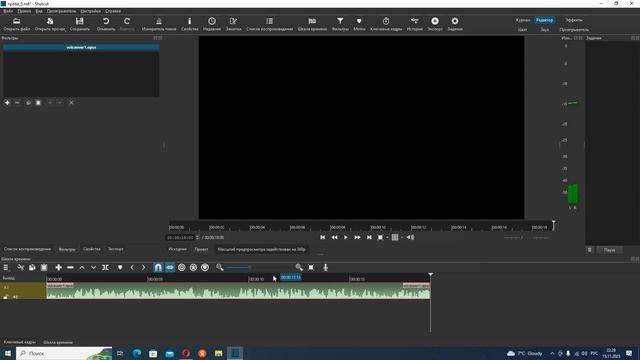Click the overwrite down-arrow icon on timeline
Viewport: 640px width, 360px height.
pos(93,267)
